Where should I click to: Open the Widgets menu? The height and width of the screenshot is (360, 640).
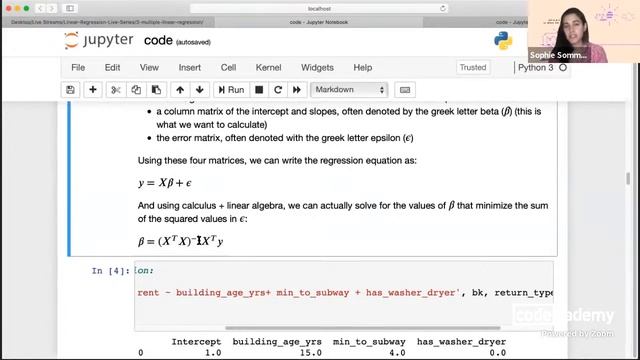pos(317,67)
